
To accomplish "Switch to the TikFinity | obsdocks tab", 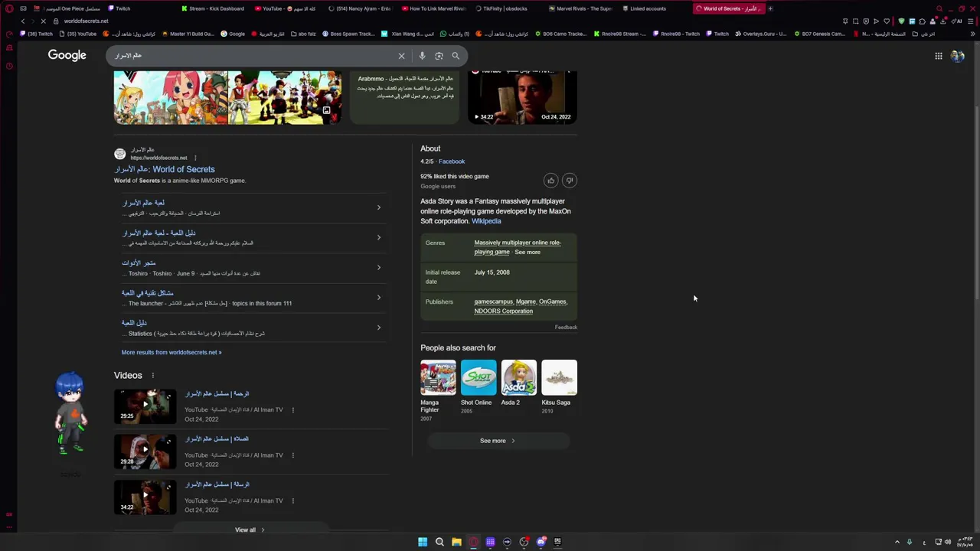I will [x=501, y=8].
